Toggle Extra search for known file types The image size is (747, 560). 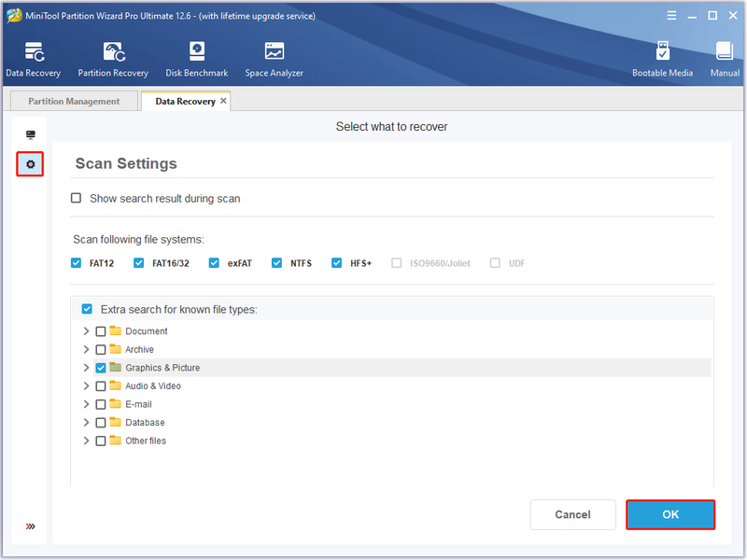[87, 309]
